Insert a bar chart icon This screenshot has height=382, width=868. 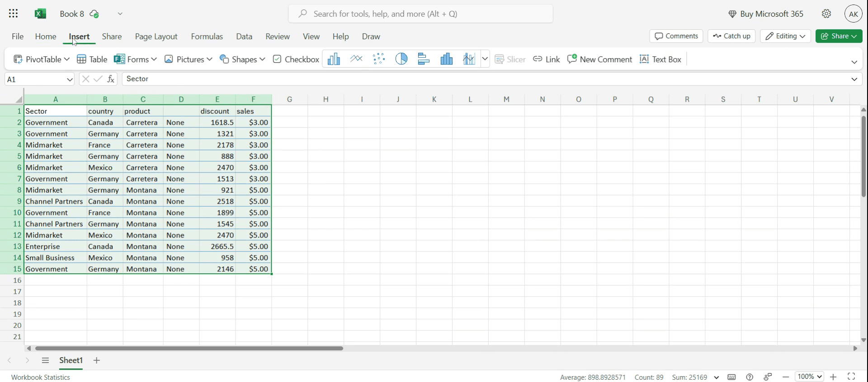pyautogui.click(x=424, y=59)
